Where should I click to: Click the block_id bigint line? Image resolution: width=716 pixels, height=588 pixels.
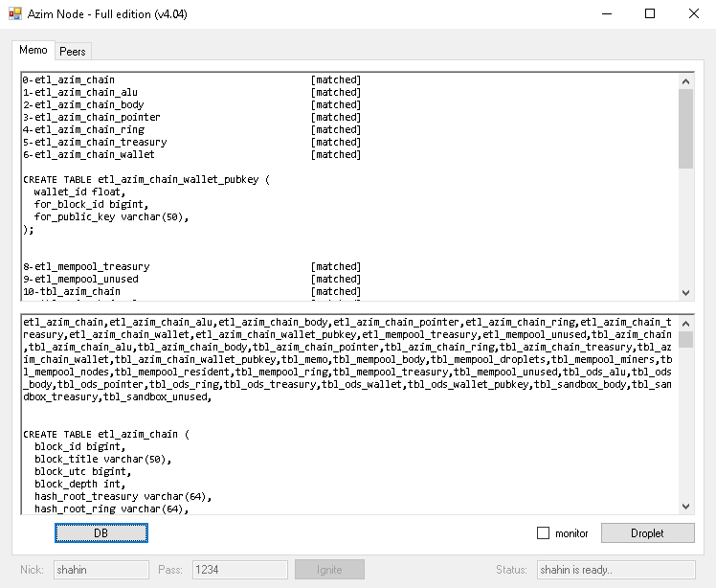[x=79, y=446]
